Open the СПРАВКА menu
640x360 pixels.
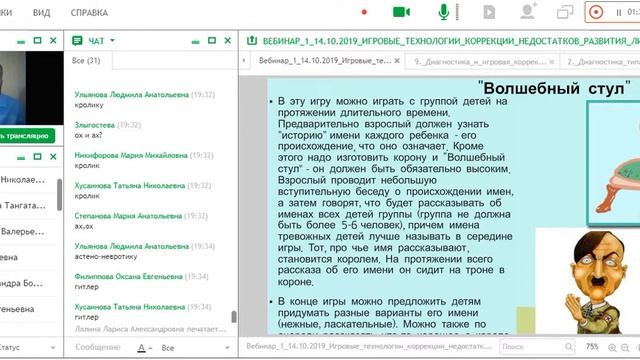89,13
